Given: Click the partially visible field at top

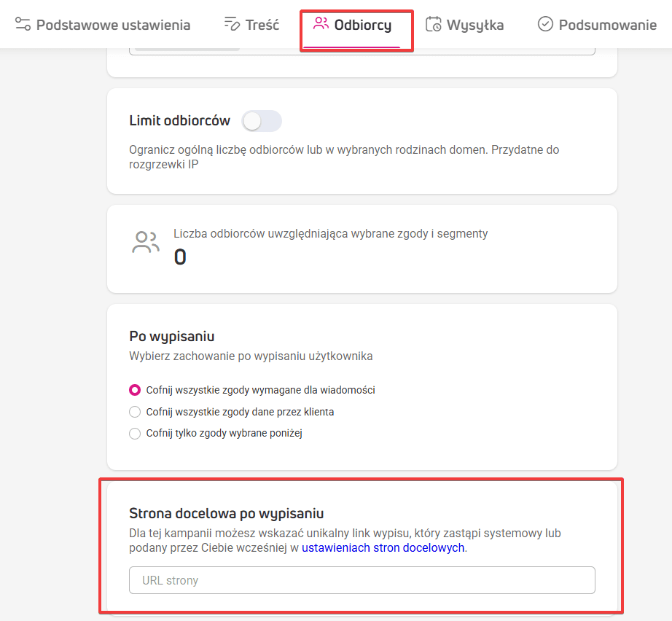Looking at the screenshot, I should [x=362, y=52].
